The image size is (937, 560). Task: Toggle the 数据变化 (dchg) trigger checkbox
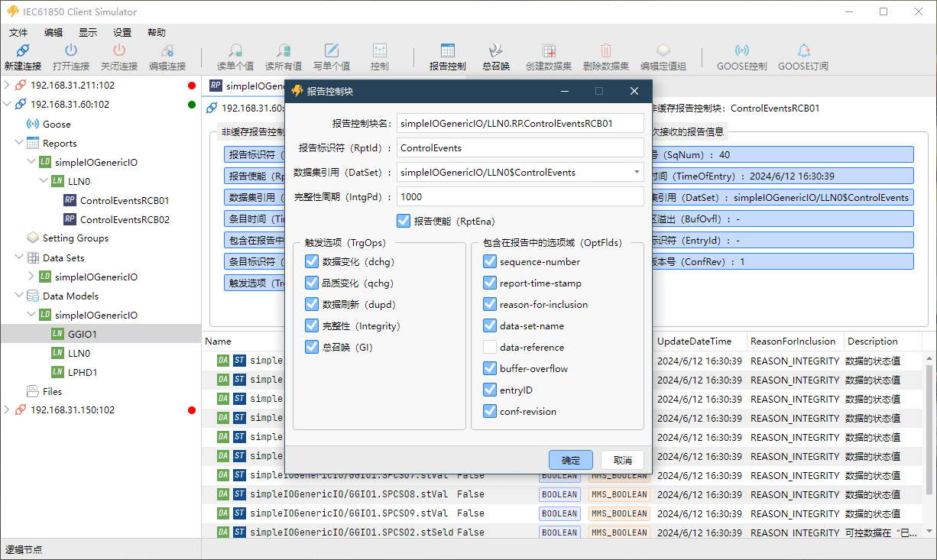311,262
